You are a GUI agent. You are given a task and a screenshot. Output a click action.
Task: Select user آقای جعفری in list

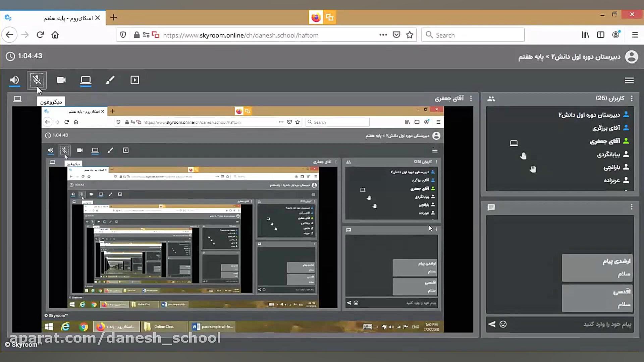[605, 141]
